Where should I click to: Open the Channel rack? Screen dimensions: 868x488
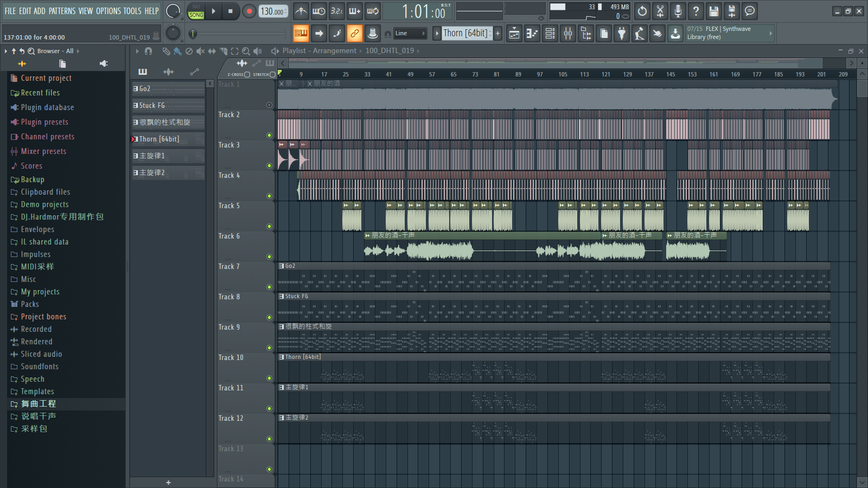pos(550,34)
